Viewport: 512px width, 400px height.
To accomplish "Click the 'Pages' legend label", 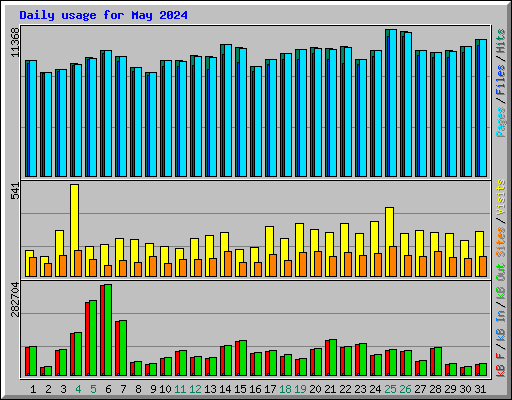I will 501,122.
